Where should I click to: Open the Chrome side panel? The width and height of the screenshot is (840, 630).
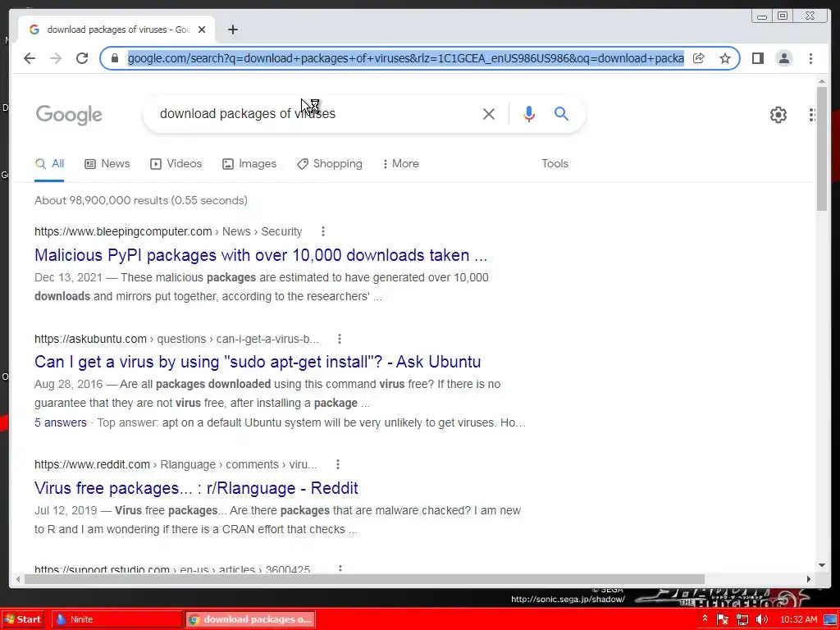point(757,58)
